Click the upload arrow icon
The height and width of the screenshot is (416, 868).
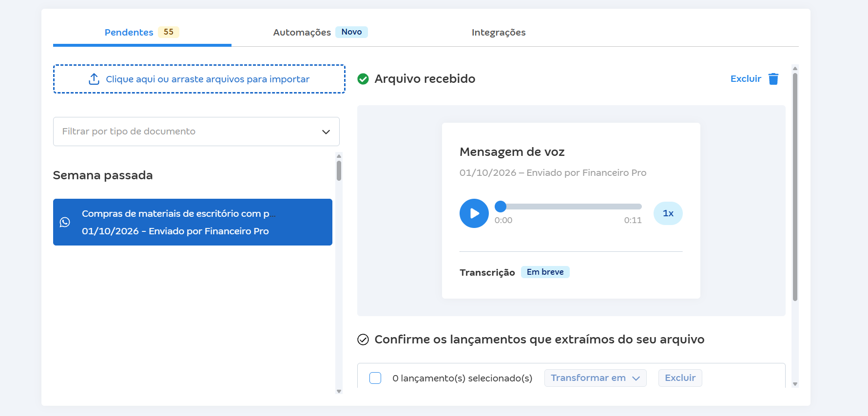[94, 79]
